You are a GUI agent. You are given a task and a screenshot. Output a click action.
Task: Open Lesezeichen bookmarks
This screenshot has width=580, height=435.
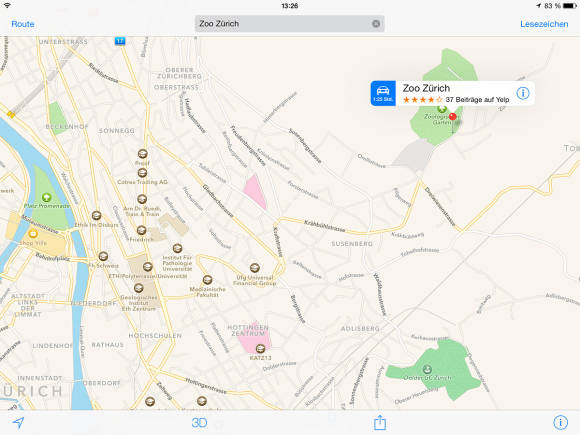click(x=544, y=24)
